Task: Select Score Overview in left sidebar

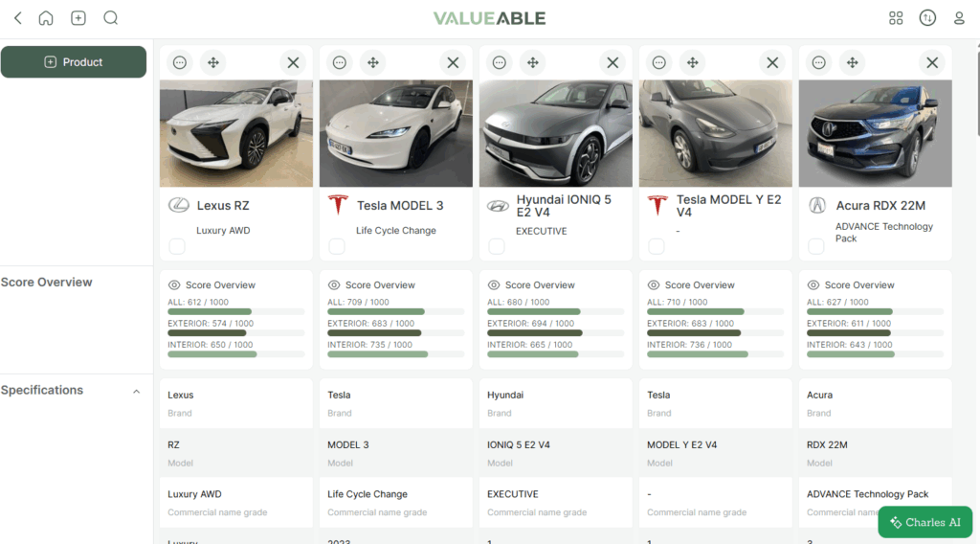Action: 46,282
